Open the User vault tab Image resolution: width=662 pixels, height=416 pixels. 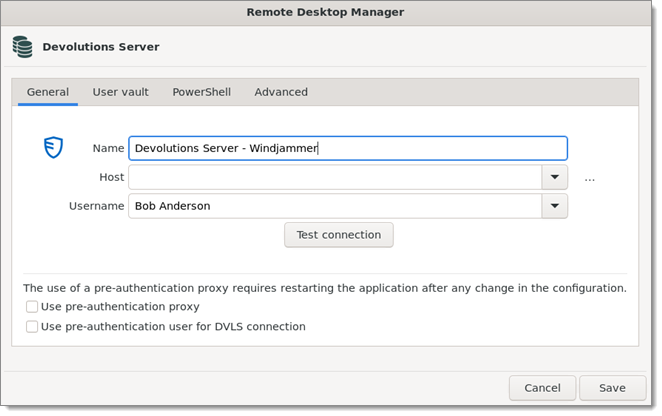120,92
